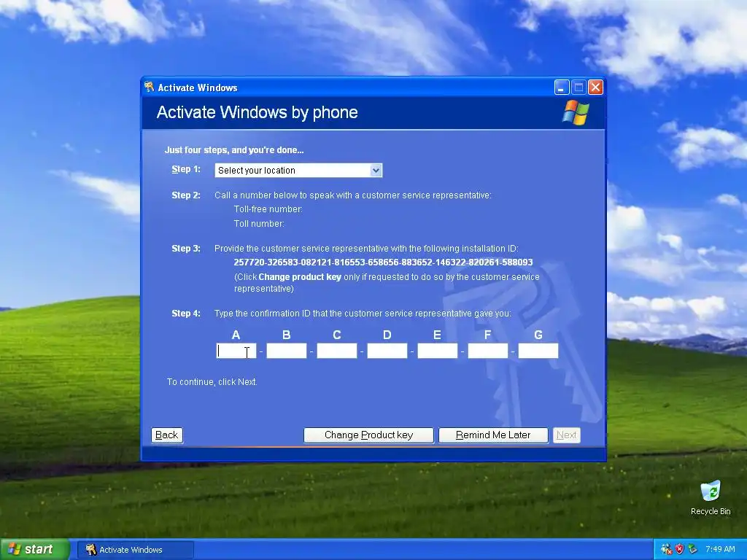This screenshot has width=747, height=560.
Task: Choose Remind Me Later
Action: [493, 435]
